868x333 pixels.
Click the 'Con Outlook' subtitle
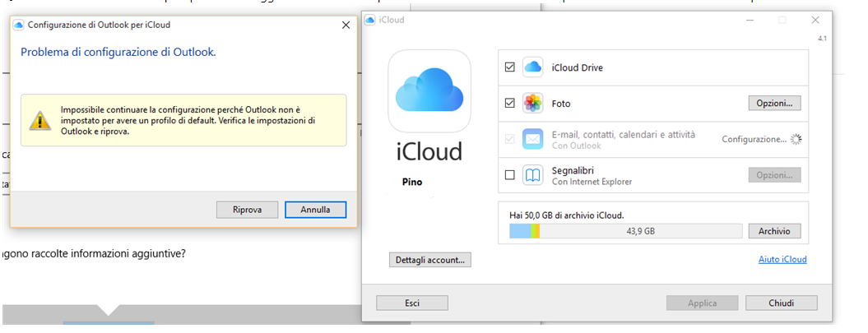(x=576, y=146)
